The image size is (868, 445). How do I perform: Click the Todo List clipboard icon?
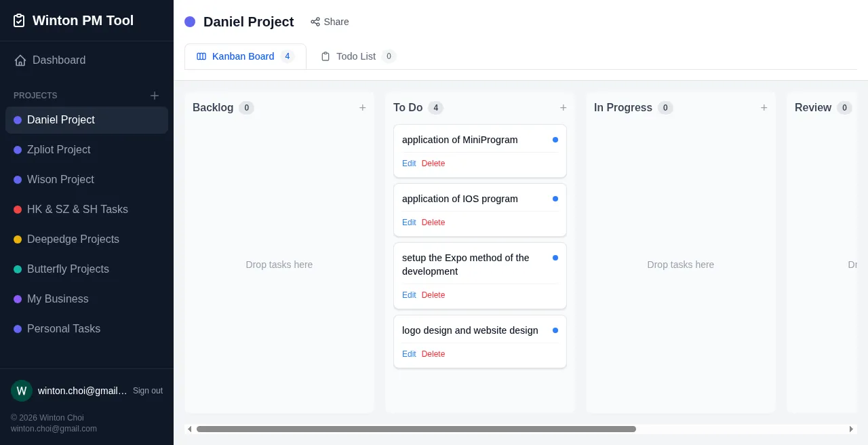[325, 56]
